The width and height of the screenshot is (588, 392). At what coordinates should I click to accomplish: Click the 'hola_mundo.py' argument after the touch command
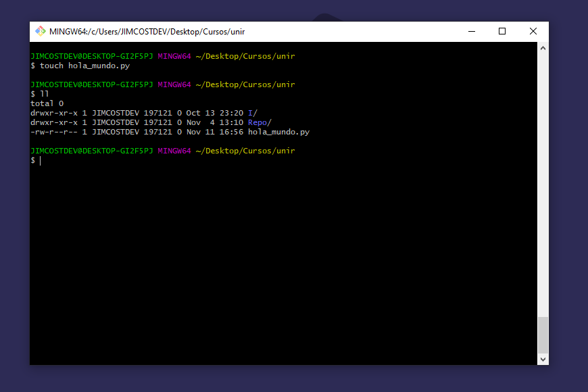click(99, 66)
